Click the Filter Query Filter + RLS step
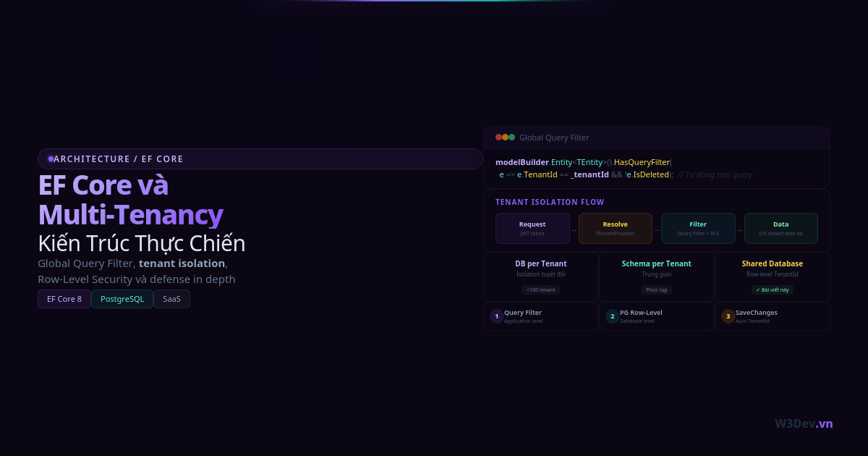This screenshot has height=456, width=868. pos(698,229)
